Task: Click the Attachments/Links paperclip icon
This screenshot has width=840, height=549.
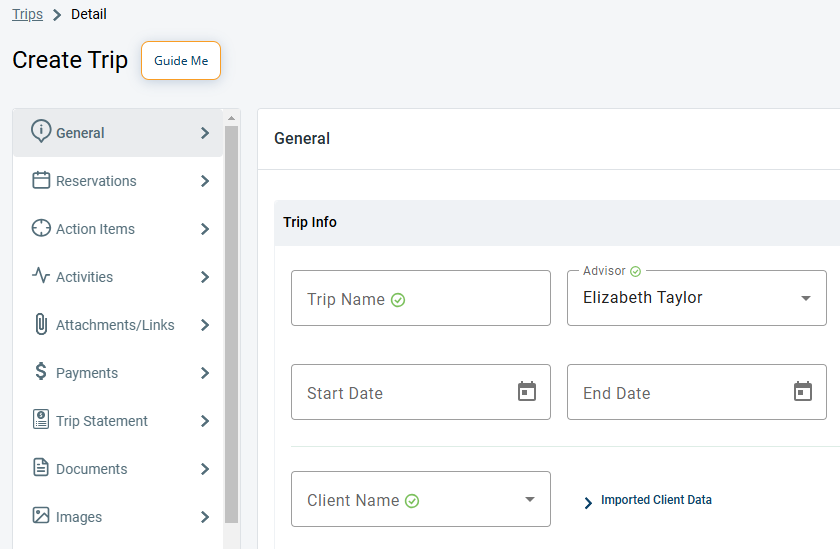Action: 41,324
